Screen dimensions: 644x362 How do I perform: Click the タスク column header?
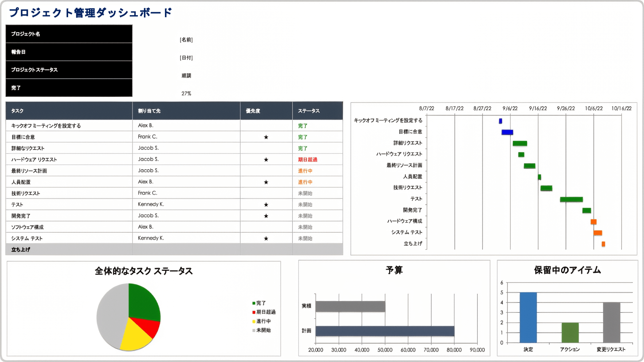click(x=69, y=111)
